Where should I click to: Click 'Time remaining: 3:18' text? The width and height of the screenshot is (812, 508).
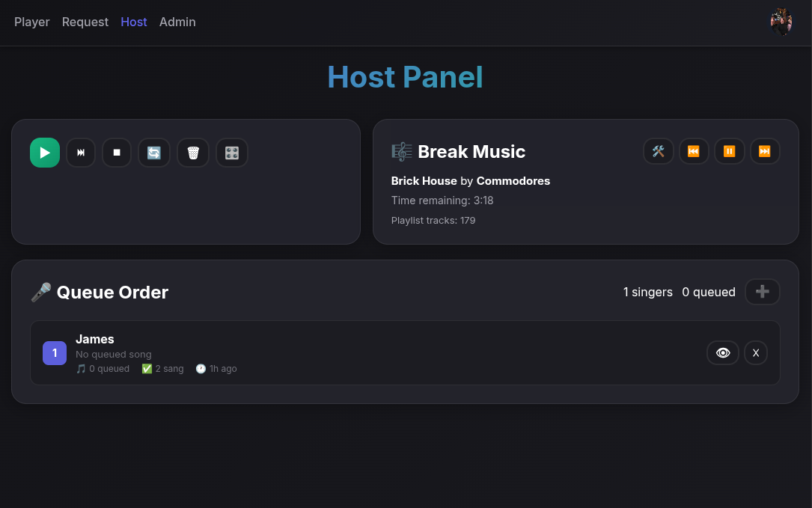click(x=442, y=201)
